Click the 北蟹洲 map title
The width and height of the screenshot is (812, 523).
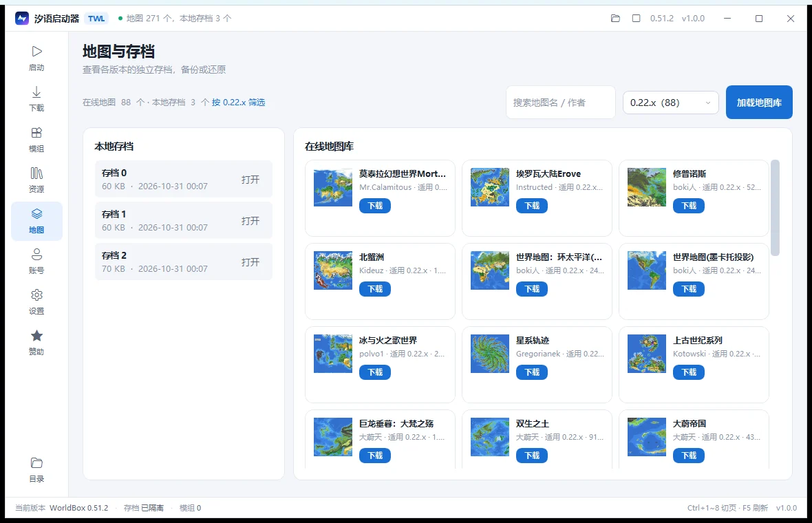(x=372, y=257)
